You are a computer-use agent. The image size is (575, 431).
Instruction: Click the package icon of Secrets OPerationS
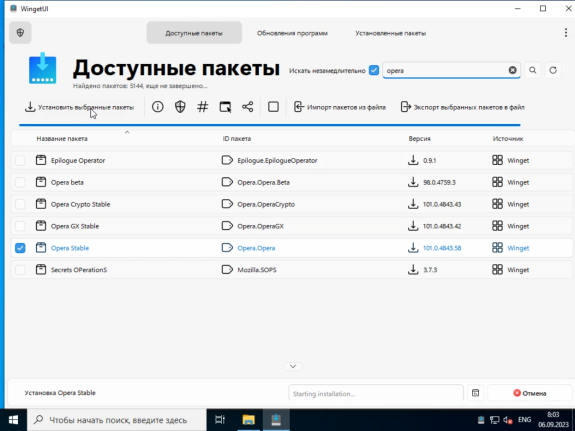tap(41, 270)
